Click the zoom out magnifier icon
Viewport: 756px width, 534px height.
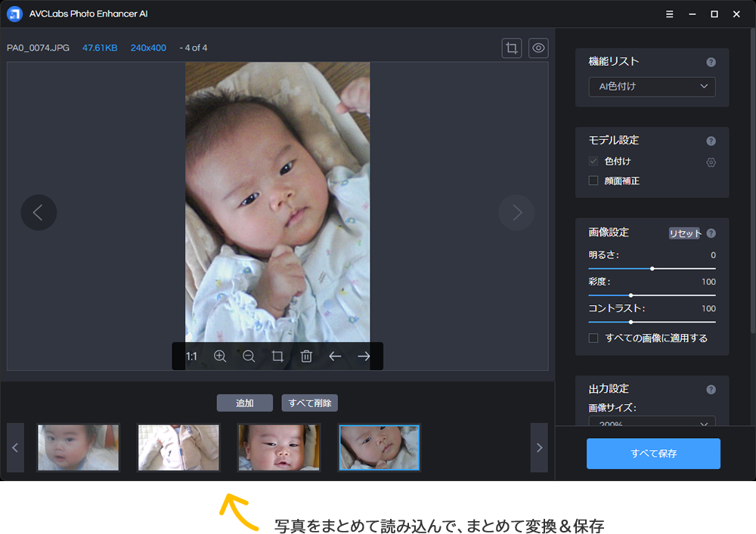[249, 357]
